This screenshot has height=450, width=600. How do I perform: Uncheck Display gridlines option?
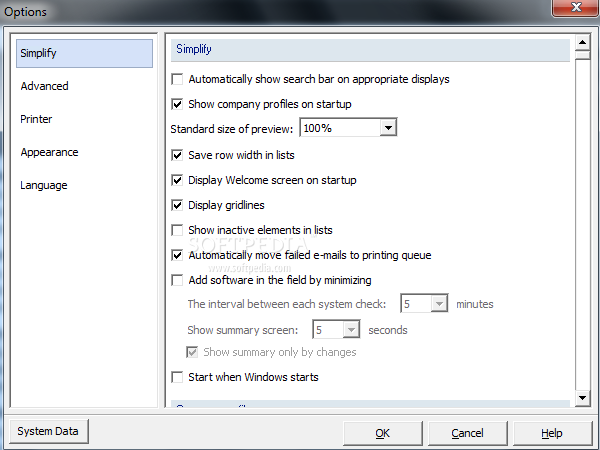[177, 205]
